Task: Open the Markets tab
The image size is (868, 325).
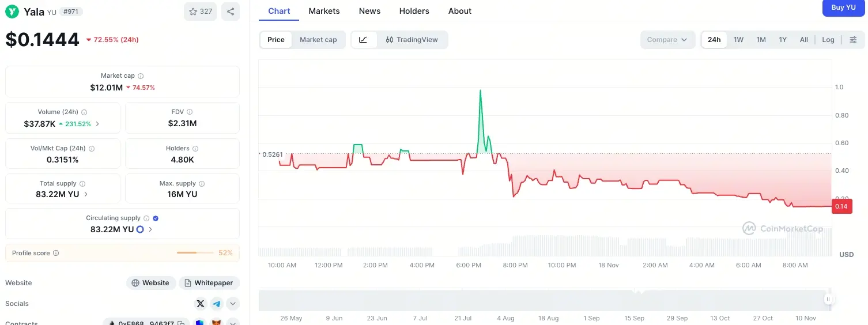Action: (324, 11)
